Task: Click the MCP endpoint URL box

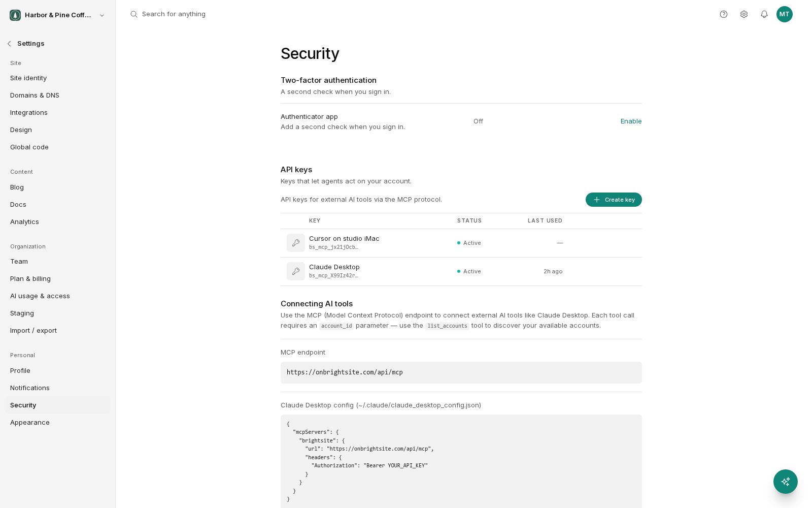Action: [x=461, y=372]
